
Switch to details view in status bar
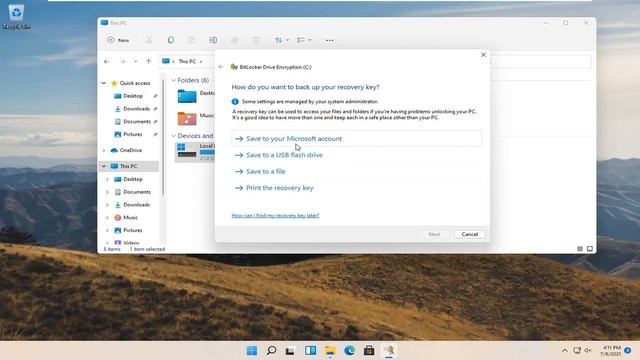(580, 249)
